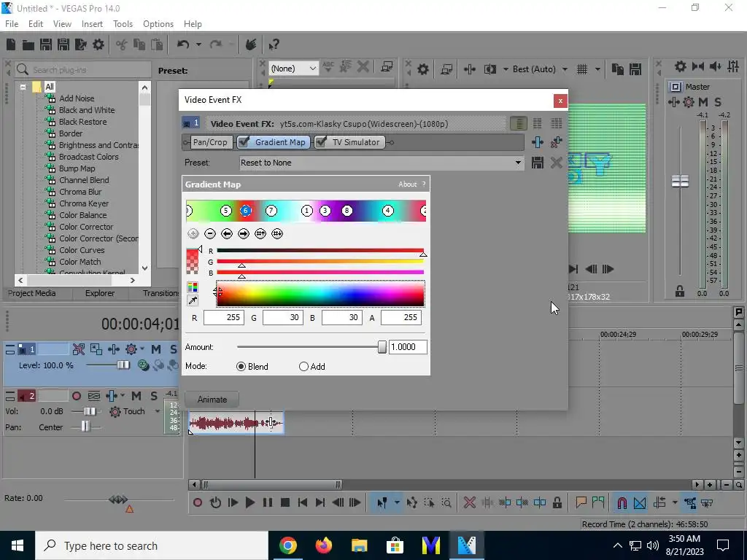Select next gradient point arrow icon
The width and height of the screenshot is (747, 560).
pyautogui.click(x=244, y=233)
